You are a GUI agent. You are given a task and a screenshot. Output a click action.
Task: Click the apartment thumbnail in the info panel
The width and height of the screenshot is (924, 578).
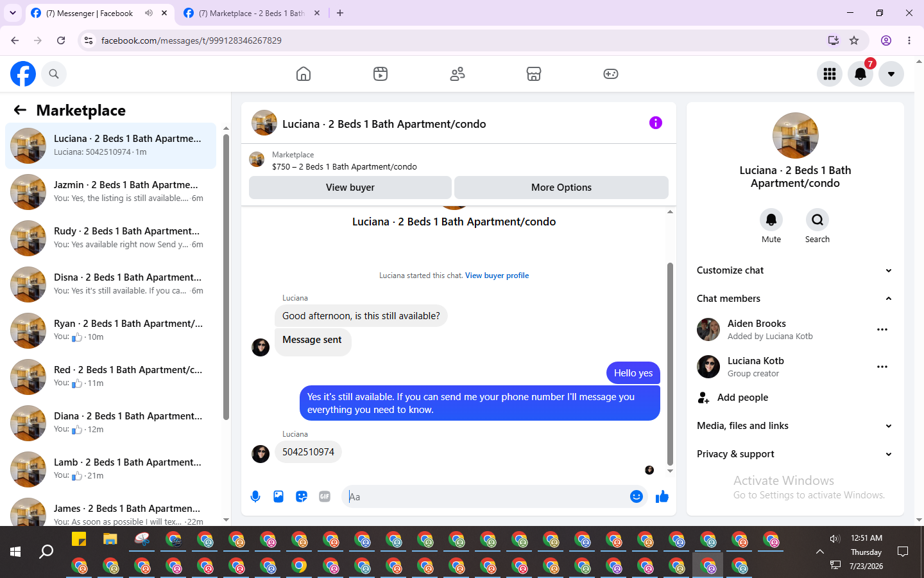(796, 136)
